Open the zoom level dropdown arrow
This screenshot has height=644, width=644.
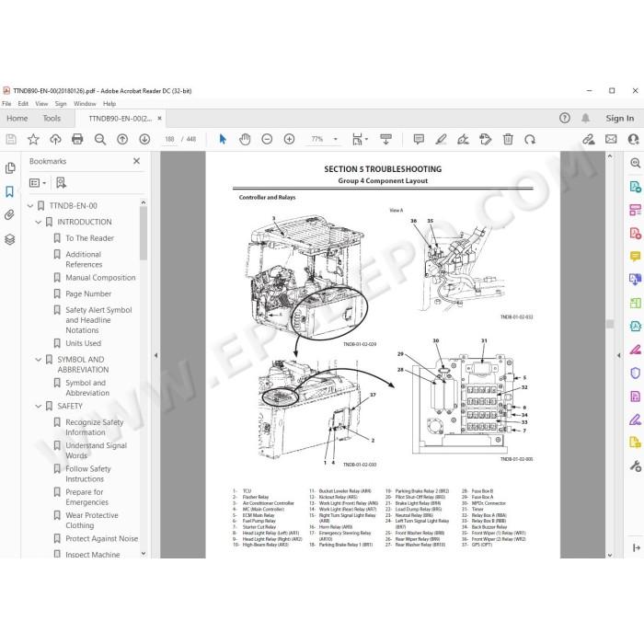coord(336,139)
